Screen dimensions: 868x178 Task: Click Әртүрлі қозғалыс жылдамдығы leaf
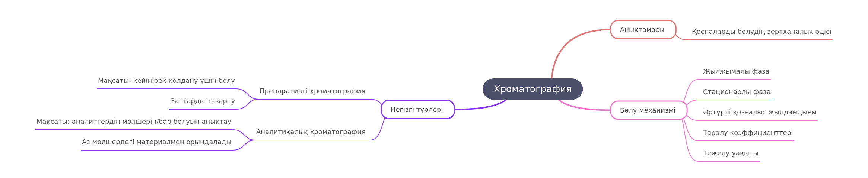(x=760, y=112)
